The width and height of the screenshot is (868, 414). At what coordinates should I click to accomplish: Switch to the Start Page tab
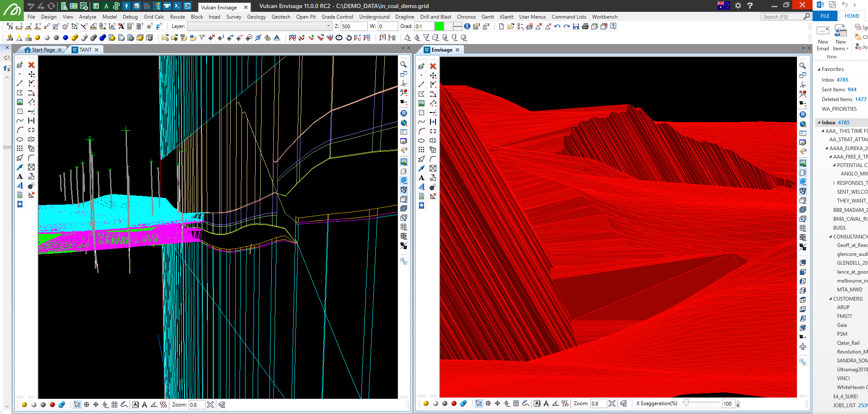pos(43,50)
